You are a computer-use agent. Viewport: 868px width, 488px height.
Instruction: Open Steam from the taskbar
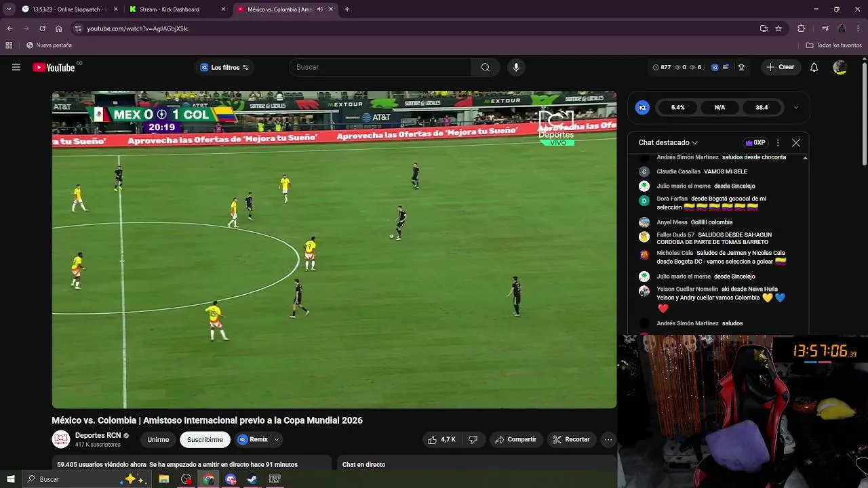point(252,479)
